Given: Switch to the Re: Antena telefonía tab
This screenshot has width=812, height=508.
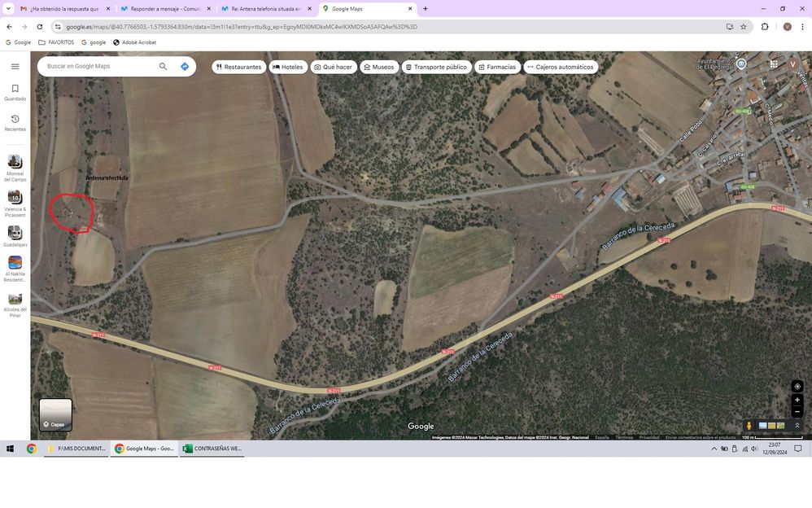Looking at the screenshot, I should pos(265,9).
